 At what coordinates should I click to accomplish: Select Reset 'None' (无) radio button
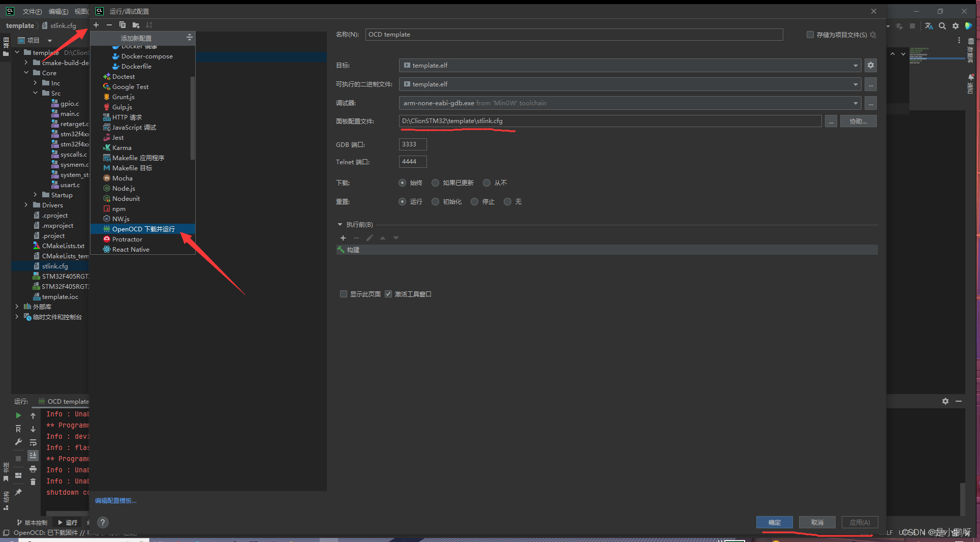pyautogui.click(x=507, y=202)
